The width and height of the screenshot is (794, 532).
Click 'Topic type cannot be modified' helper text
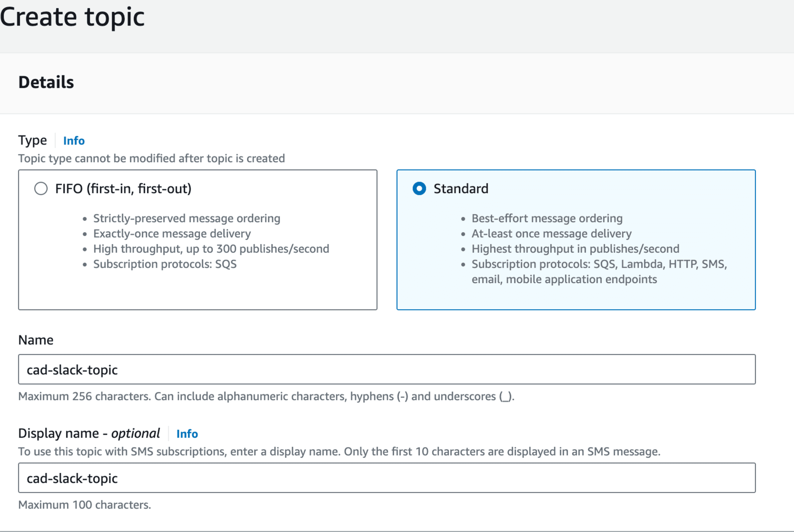152,158
